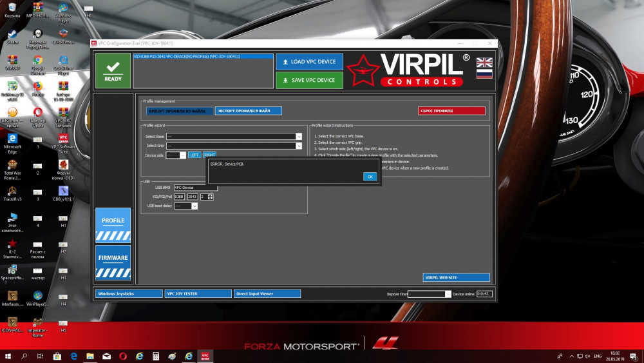
Task: Switch interface language via the British flag
Action: point(484,63)
